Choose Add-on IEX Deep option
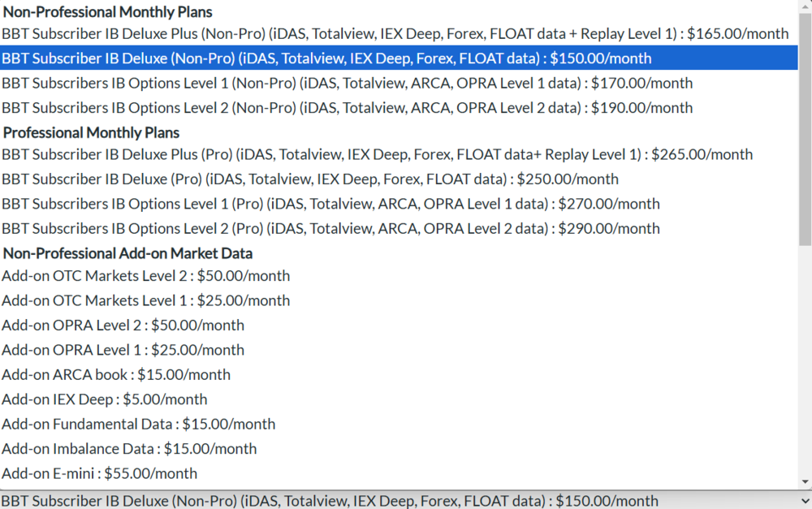The height and width of the screenshot is (509, 812). coord(104,399)
